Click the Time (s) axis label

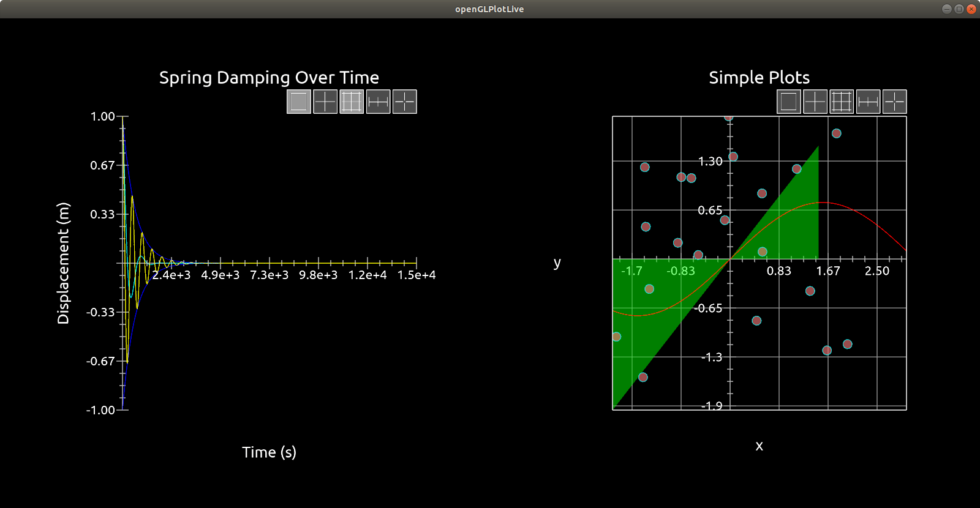coord(269,452)
